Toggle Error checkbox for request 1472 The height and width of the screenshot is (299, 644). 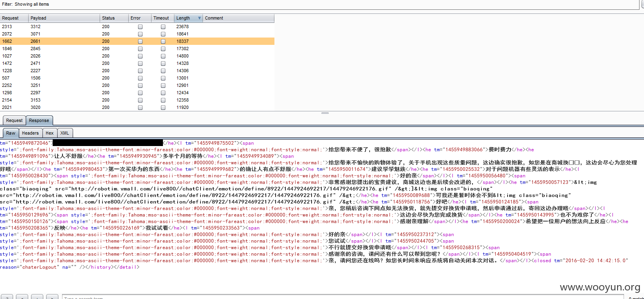click(x=140, y=63)
